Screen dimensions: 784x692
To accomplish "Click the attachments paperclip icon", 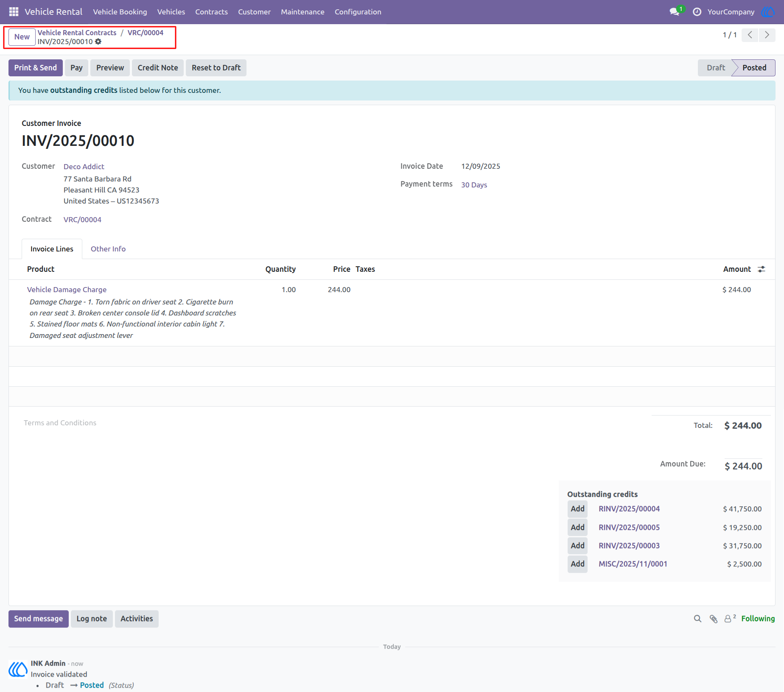I will point(714,619).
